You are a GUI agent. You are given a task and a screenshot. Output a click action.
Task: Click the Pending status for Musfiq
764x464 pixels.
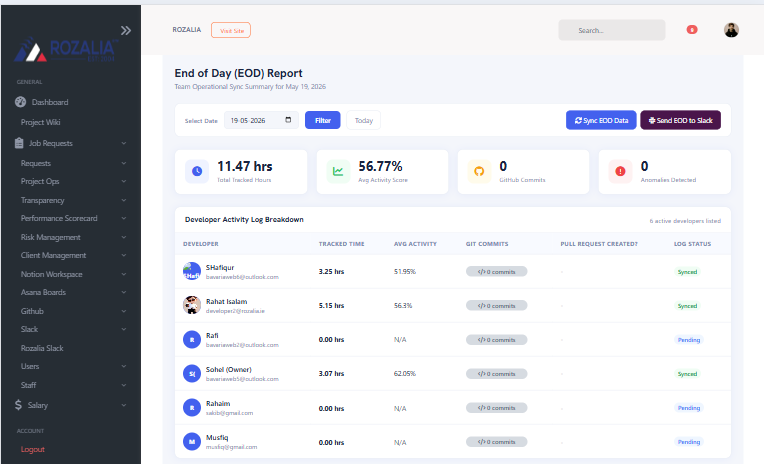689,442
